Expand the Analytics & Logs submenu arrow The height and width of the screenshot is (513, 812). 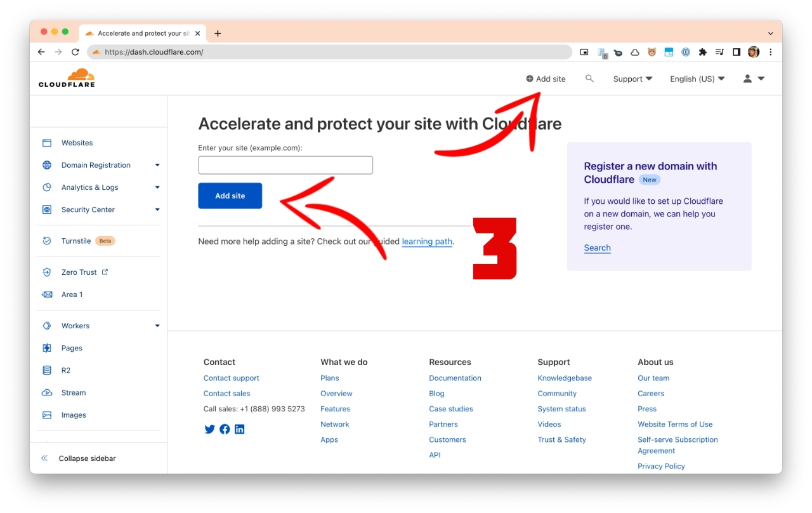[157, 187]
